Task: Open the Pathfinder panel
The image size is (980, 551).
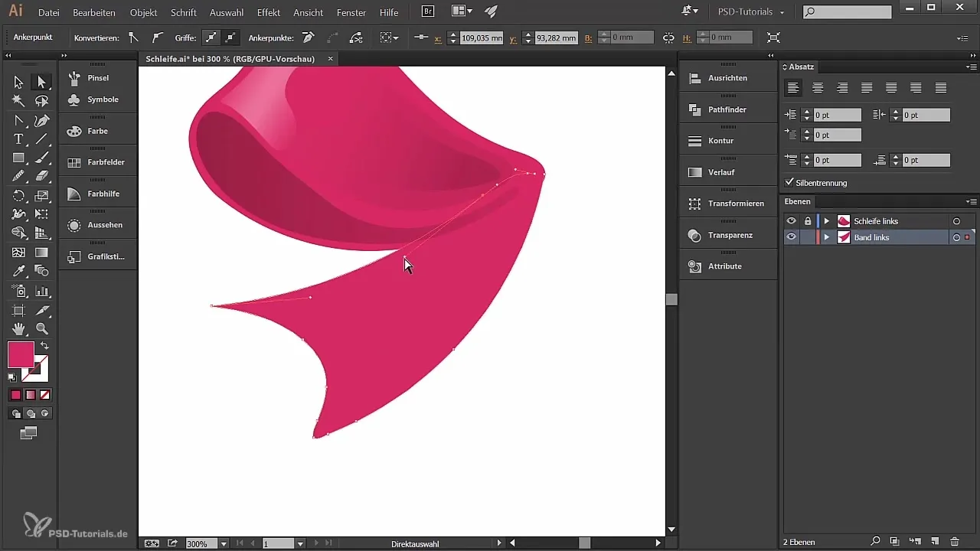Action: (x=727, y=109)
